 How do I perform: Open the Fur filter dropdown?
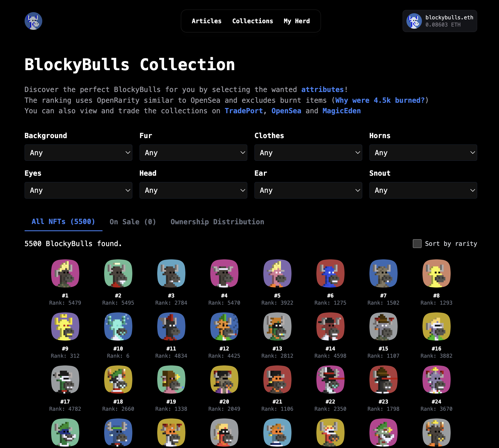pyautogui.click(x=193, y=153)
